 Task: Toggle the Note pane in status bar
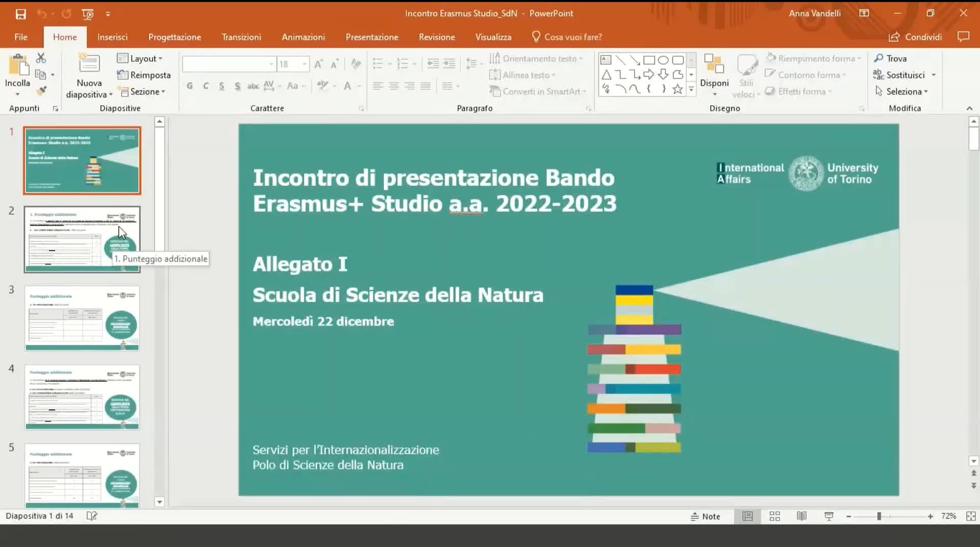point(705,516)
